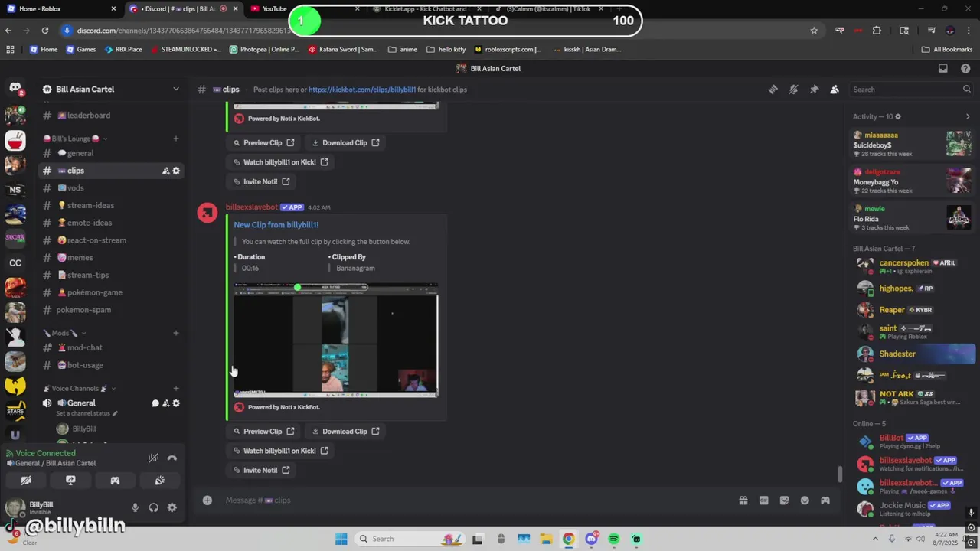Open Discord direct messages home icon

coord(15,88)
